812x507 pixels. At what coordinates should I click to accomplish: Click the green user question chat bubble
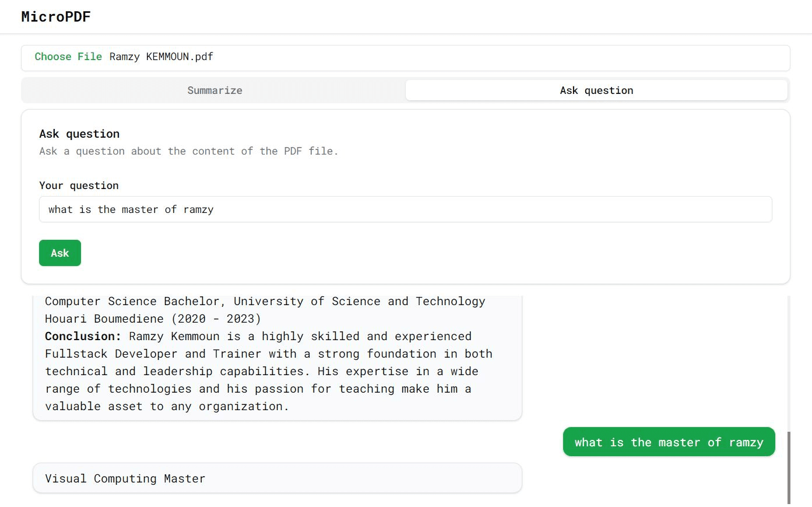tap(669, 442)
